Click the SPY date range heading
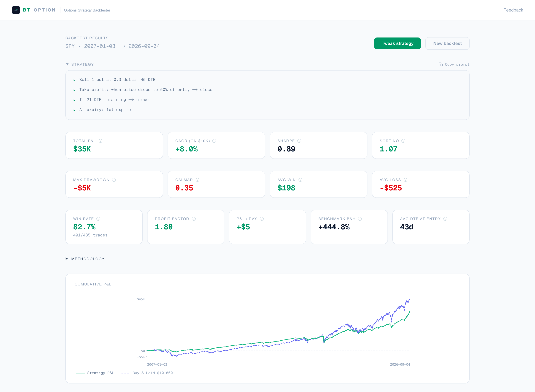The image size is (535, 392). 113,46
